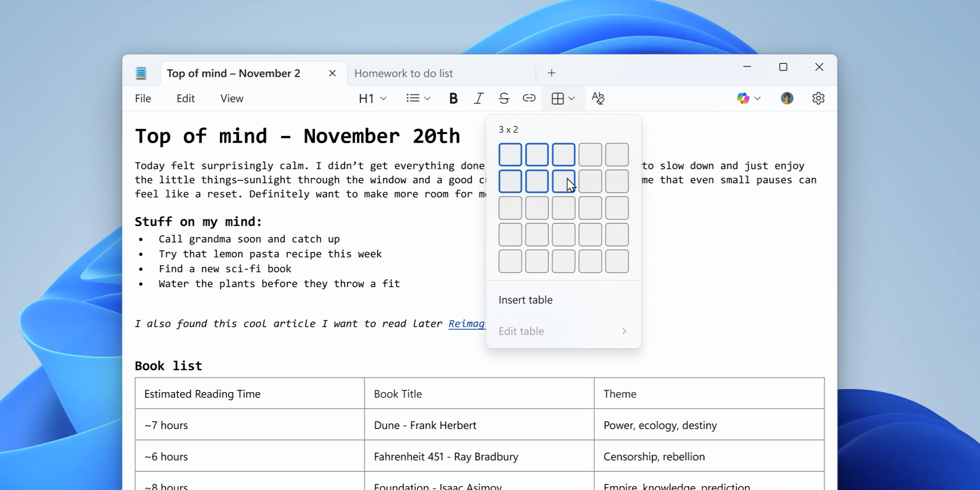Open the View menu
Image resolution: width=980 pixels, height=490 pixels.
(x=232, y=98)
